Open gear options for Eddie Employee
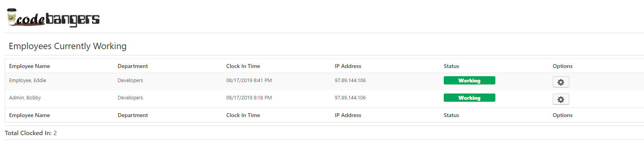 coord(561,82)
